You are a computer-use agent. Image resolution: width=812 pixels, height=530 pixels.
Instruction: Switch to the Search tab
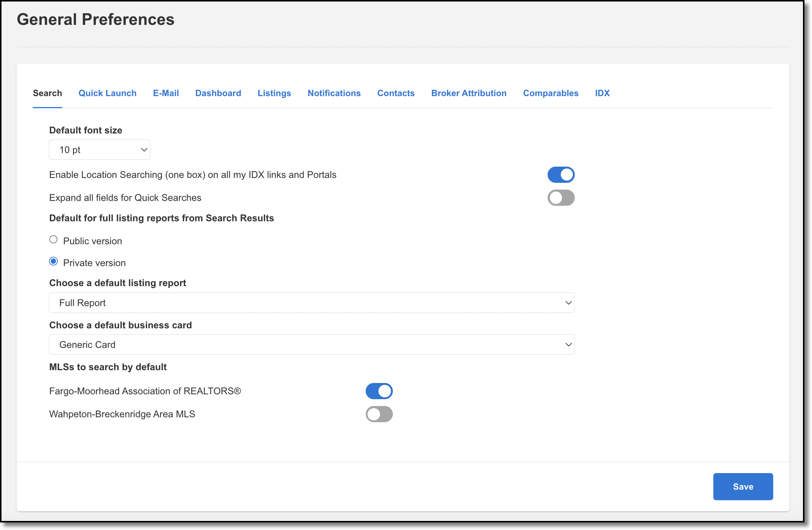47,93
